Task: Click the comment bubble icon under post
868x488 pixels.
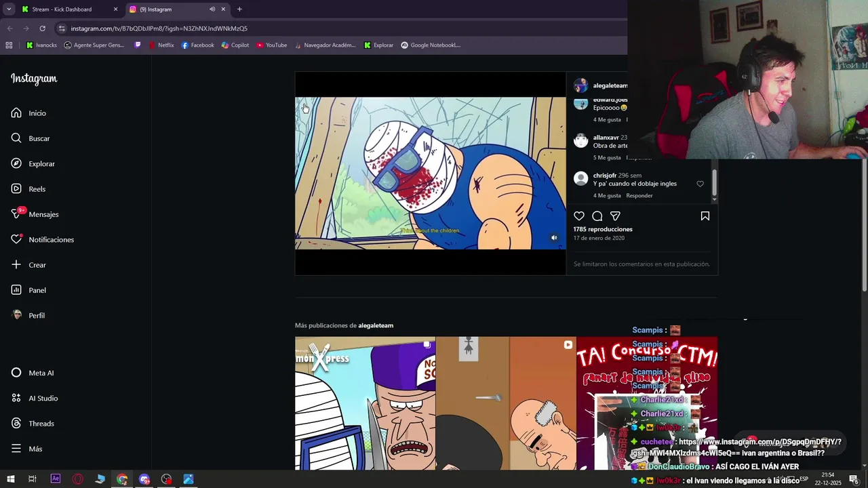Action: 597,216
